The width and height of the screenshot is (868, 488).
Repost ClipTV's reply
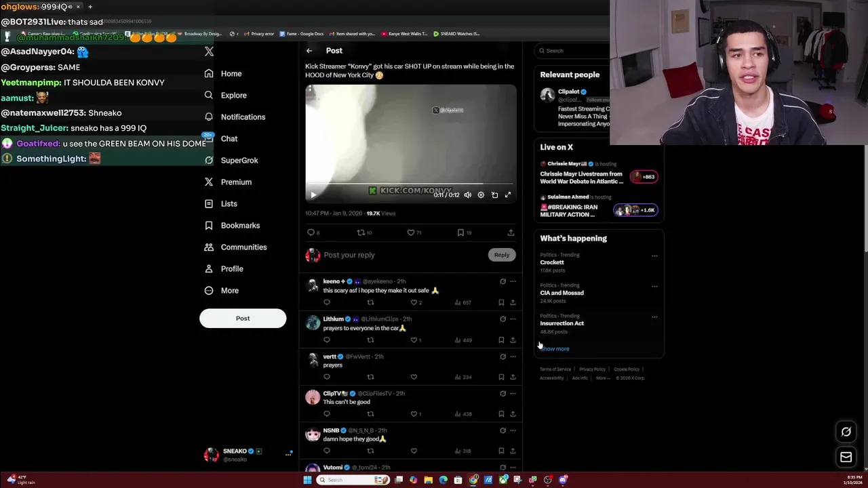coord(370,413)
